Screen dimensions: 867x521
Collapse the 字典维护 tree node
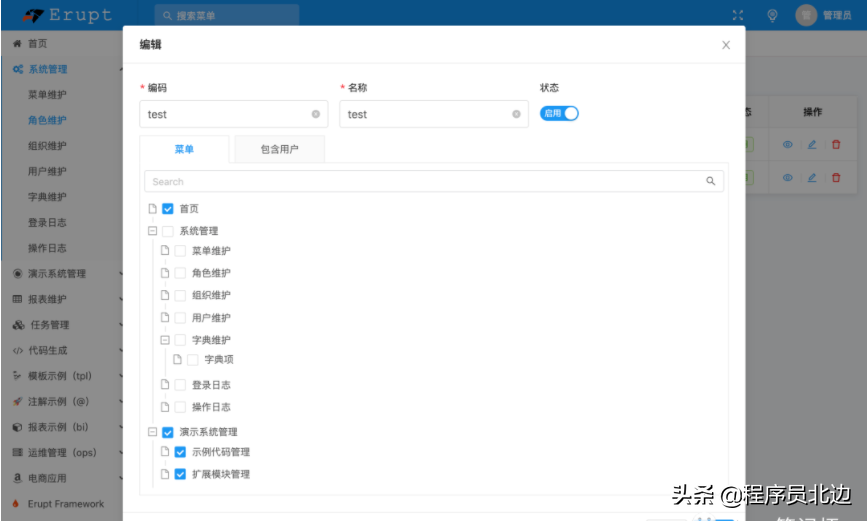165,340
